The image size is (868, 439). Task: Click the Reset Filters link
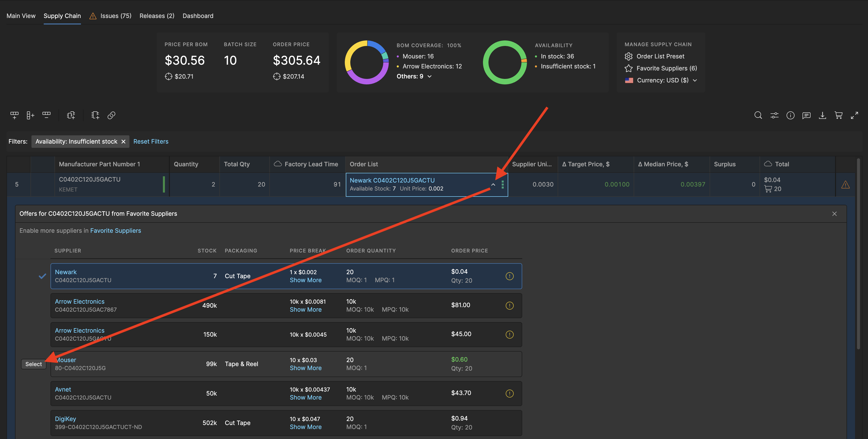(151, 141)
